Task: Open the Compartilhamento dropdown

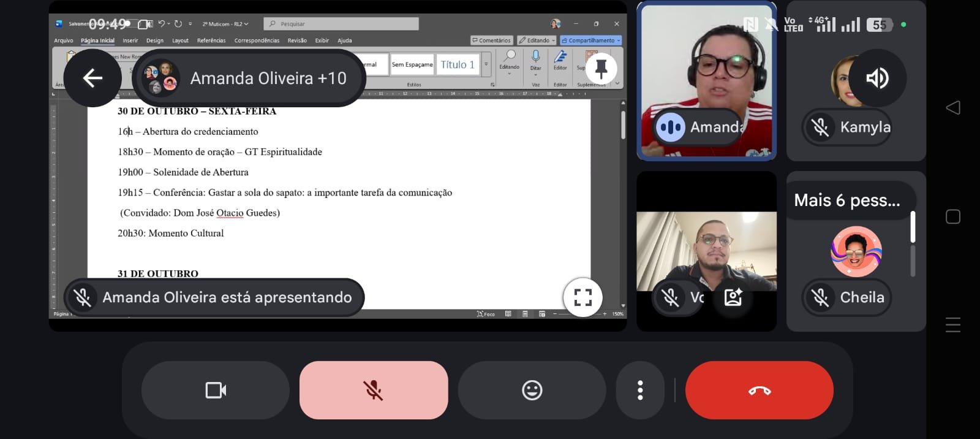Action: [591, 40]
